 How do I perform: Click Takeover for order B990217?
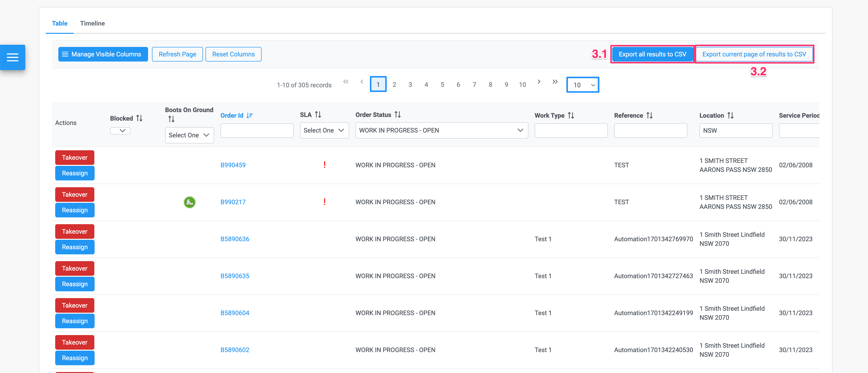75,195
